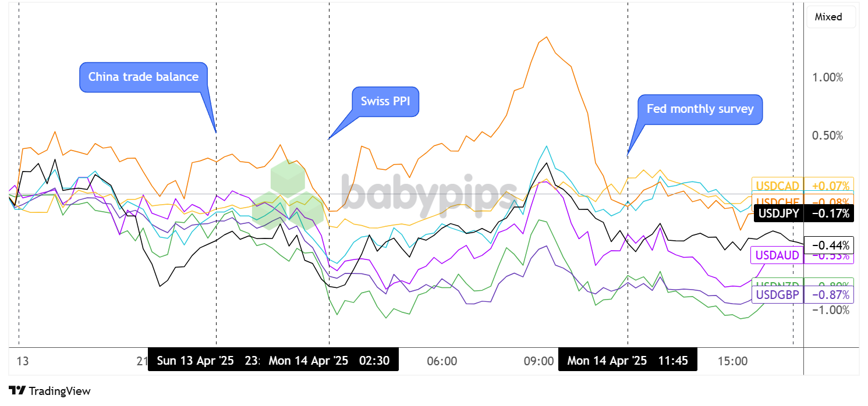The height and width of the screenshot is (406, 868).
Task: Toggle visibility of the USDGBP line
Action: (x=777, y=295)
